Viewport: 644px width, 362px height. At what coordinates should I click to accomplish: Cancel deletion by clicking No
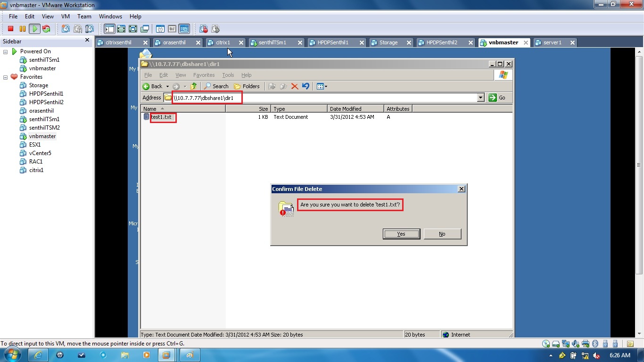442,234
